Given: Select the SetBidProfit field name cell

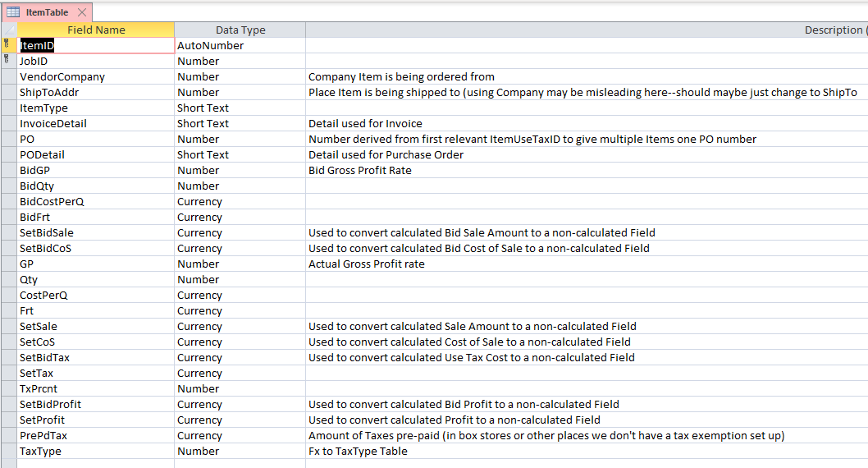Looking at the screenshot, I should (x=96, y=404).
